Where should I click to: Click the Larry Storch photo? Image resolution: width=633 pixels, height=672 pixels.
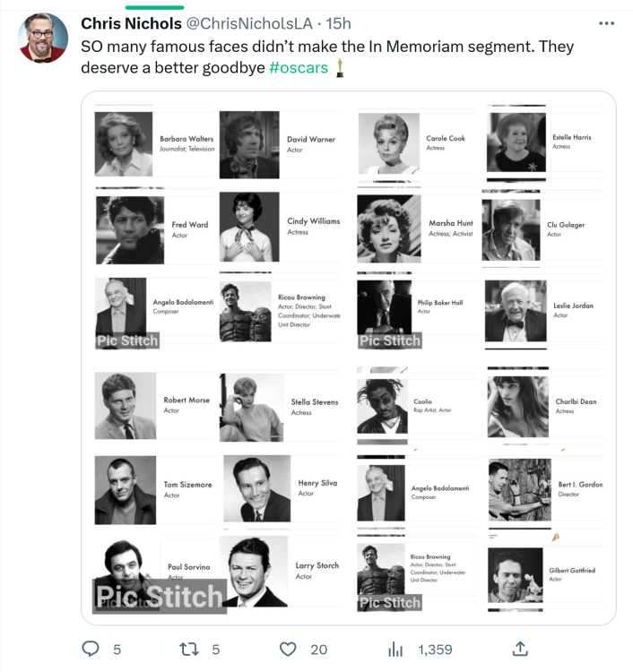click(x=256, y=573)
